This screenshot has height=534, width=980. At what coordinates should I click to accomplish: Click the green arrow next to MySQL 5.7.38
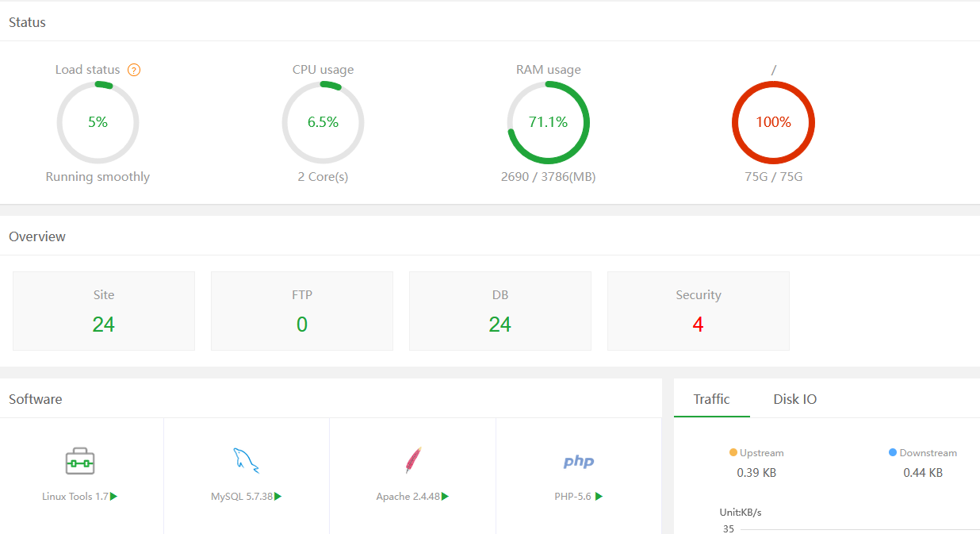278,497
